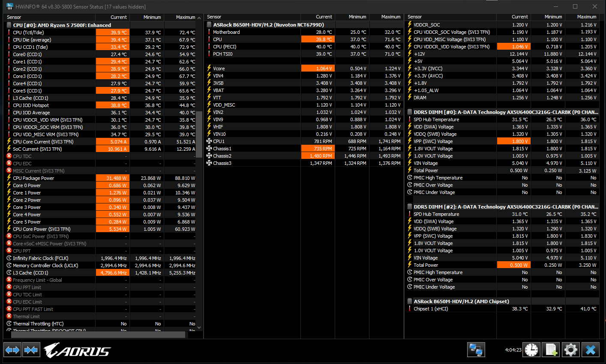
Task: Click the scroll-up arrow of CPU panel
Action: [x=199, y=18]
